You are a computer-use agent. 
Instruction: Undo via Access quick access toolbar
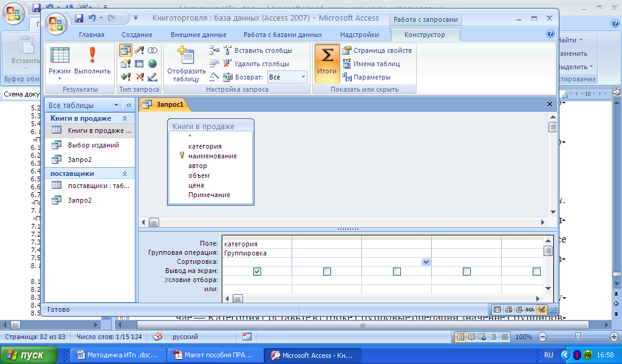[92, 18]
